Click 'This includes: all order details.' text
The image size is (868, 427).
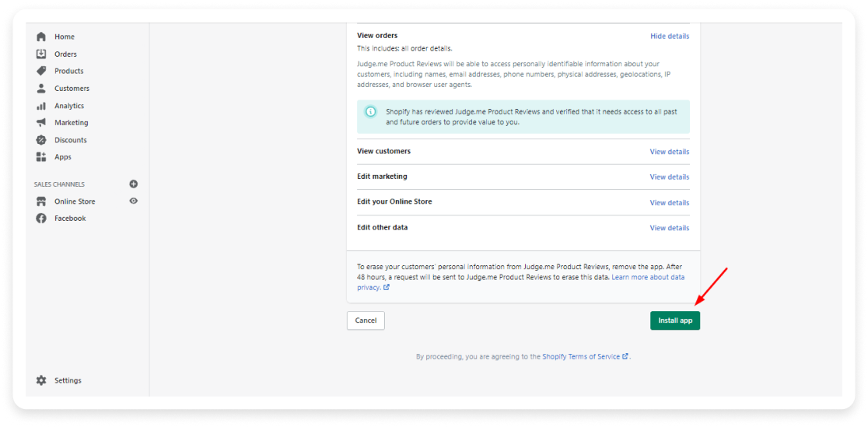(x=404, y=49)
